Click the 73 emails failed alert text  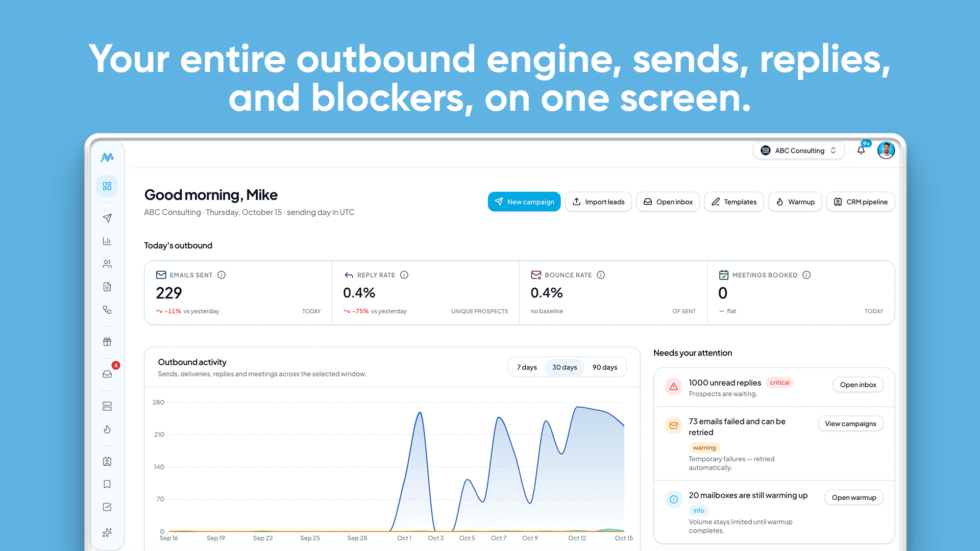[737, 427]
